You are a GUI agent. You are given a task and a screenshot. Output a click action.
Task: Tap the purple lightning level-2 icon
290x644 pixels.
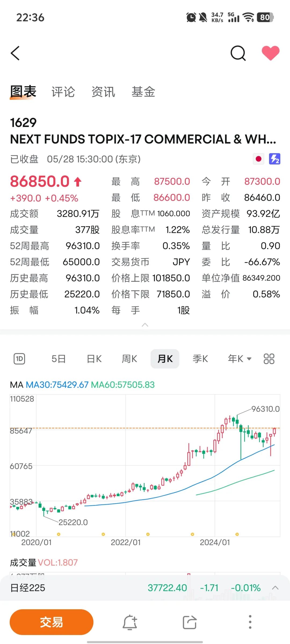click(x=275, y=159)
